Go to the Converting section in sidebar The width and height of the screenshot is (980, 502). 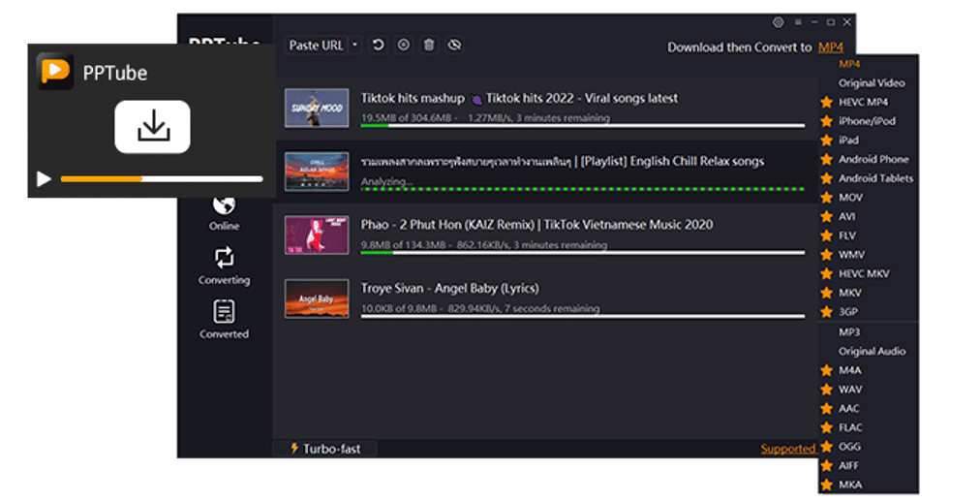(225, 267)
